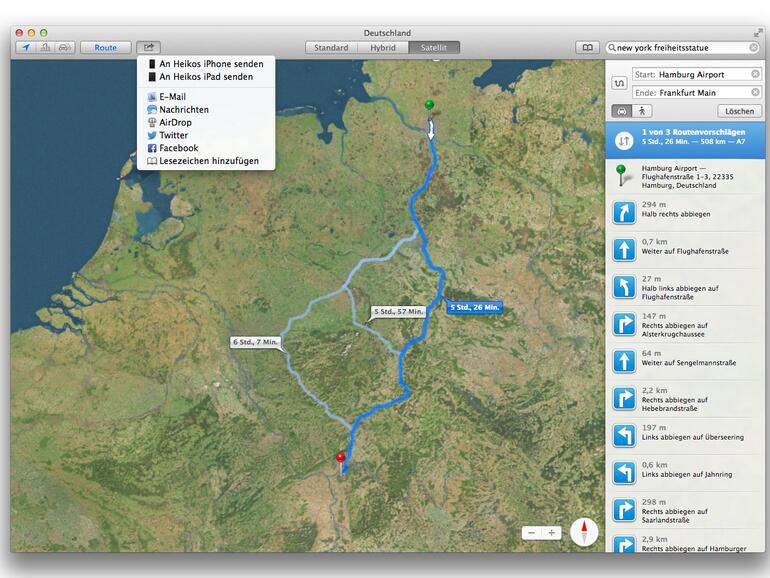Share route on Twitter
Viewport: 770px width, 578px height.
206,135
